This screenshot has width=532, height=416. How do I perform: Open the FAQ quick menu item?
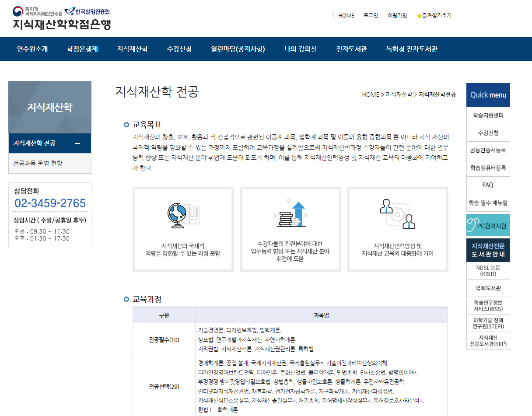(x=488, y=185)
